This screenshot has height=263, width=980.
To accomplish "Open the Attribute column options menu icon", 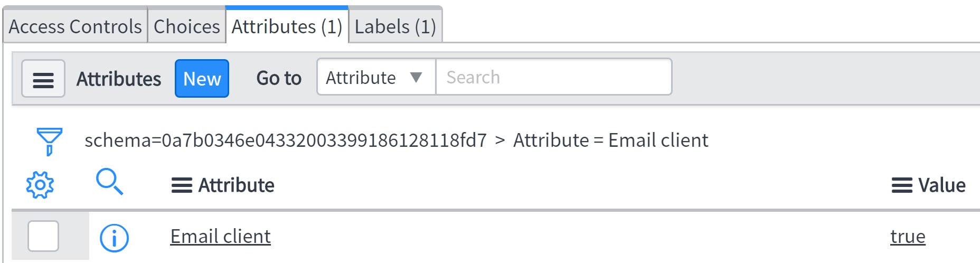I will [182, 185].
